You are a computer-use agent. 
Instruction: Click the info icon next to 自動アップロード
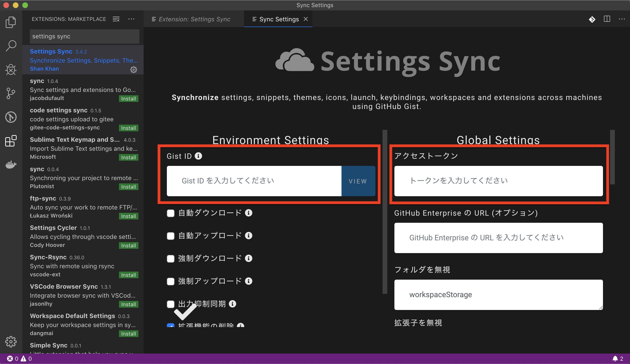click(248, 236)
